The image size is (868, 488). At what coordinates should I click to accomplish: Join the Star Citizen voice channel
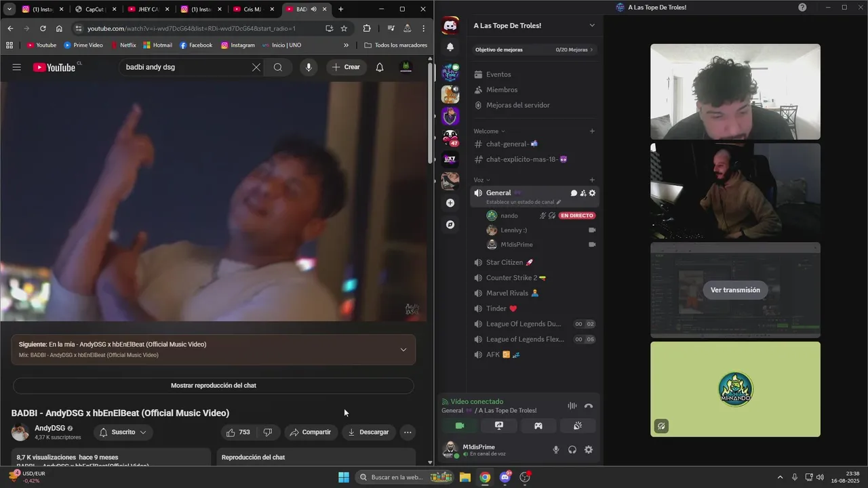pos(534,262)
